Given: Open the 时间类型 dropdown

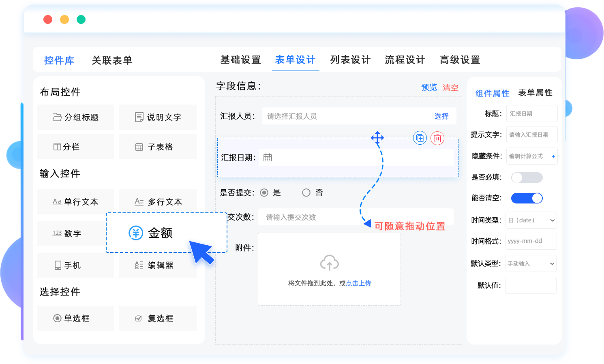Looking at the screenshot, I should [x=531, y=220].
